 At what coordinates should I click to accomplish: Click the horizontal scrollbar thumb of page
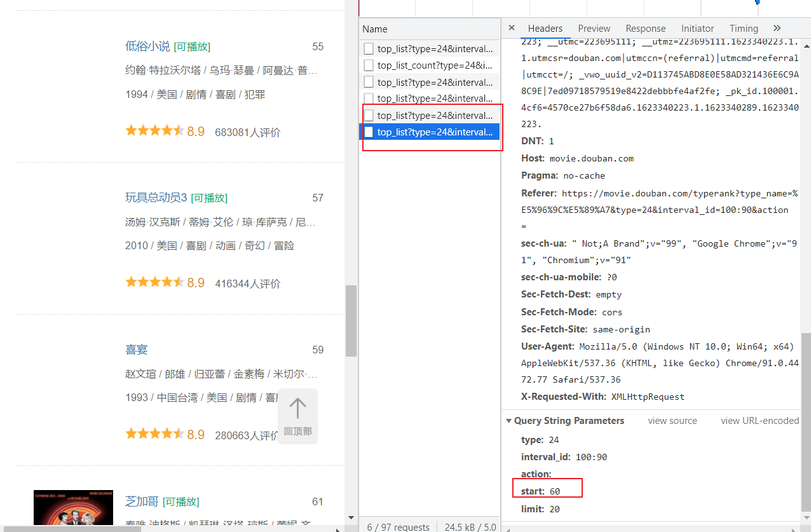(x=71, y=528)
